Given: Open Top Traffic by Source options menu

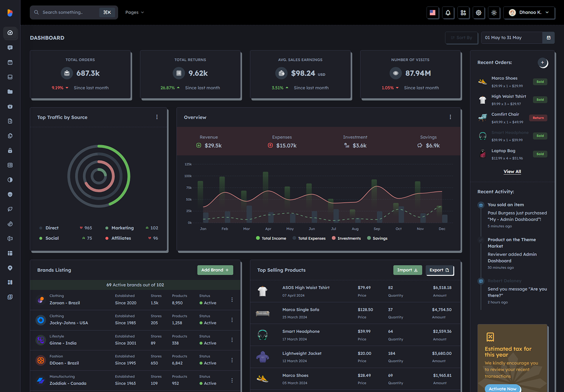Looking at the screenshot, I should [157, 117].
